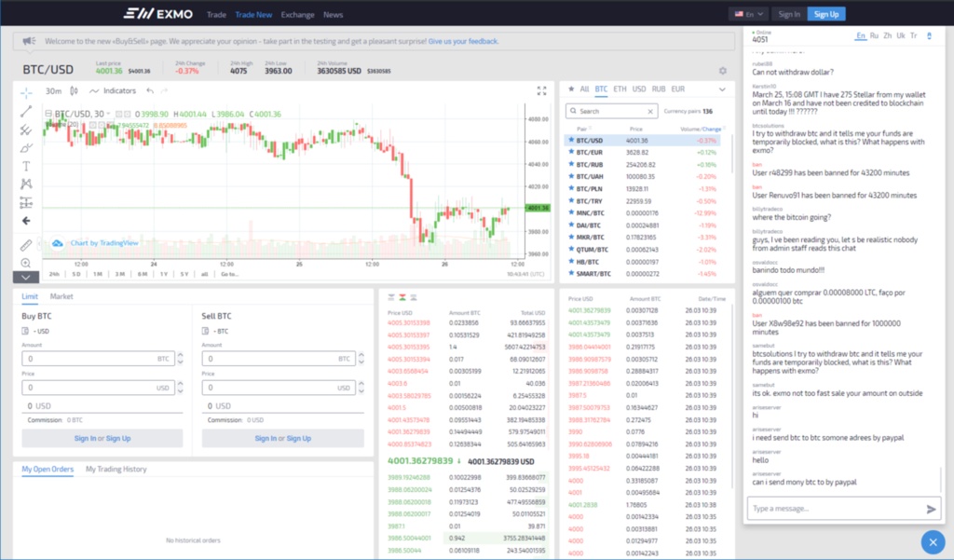This screenshot has width=954, height=560.
Task: Set chart range to 1M
Action: tap(97, 274)
